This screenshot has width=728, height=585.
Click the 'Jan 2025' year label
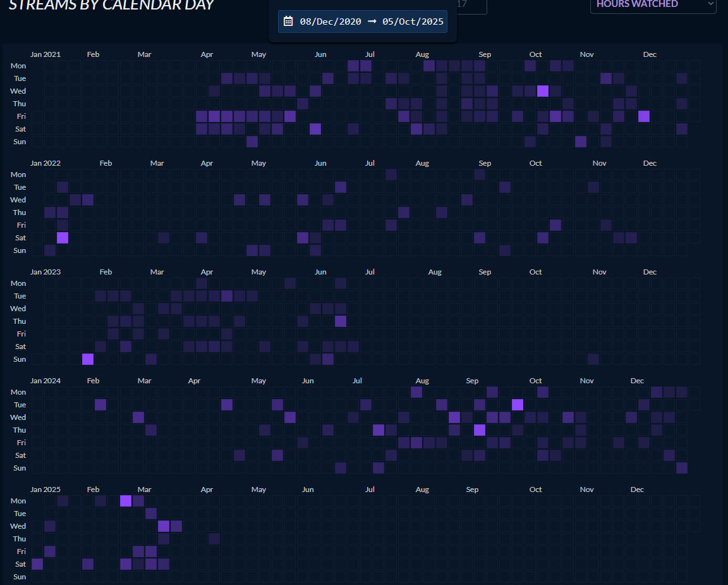tap(45, 490)
